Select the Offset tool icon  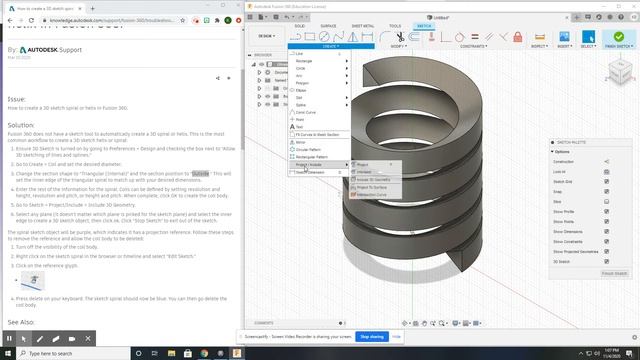[414, 37]
